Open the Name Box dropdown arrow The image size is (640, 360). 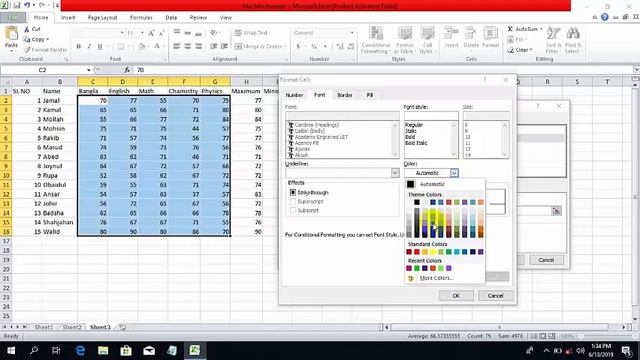(x=89, y=70)
